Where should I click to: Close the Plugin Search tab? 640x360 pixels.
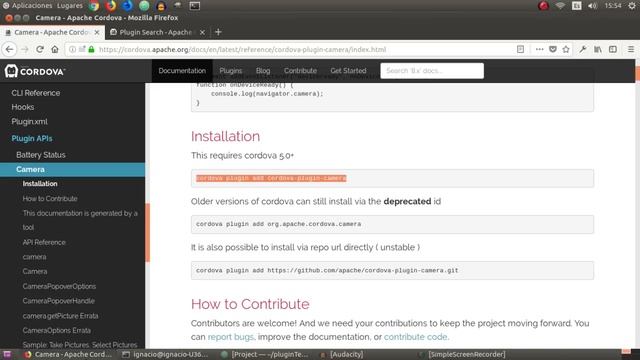202,32
